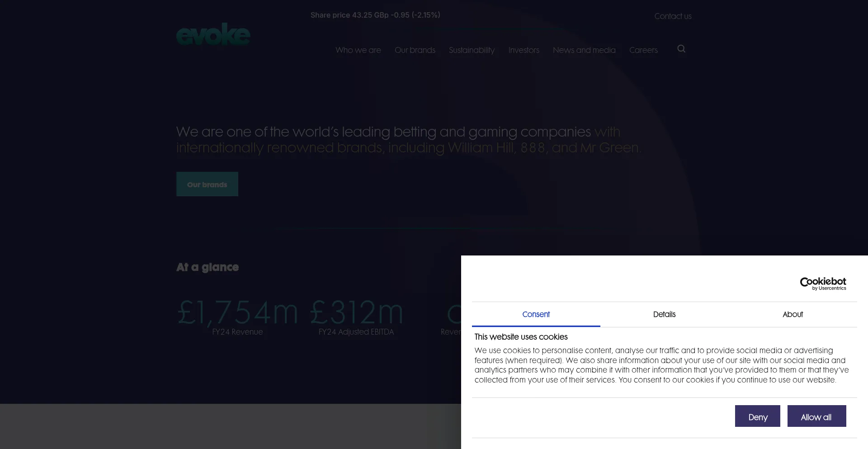Click the £1,754m FY24 Revenue figure

pos(237,312)
